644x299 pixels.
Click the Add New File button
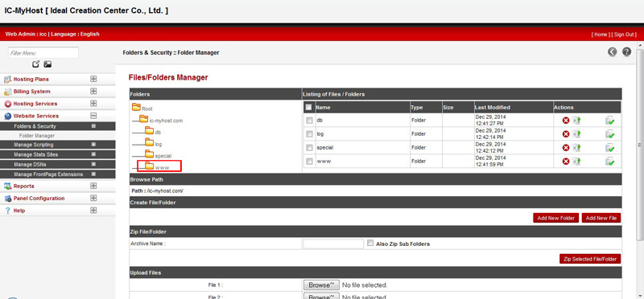pos(601,218)
